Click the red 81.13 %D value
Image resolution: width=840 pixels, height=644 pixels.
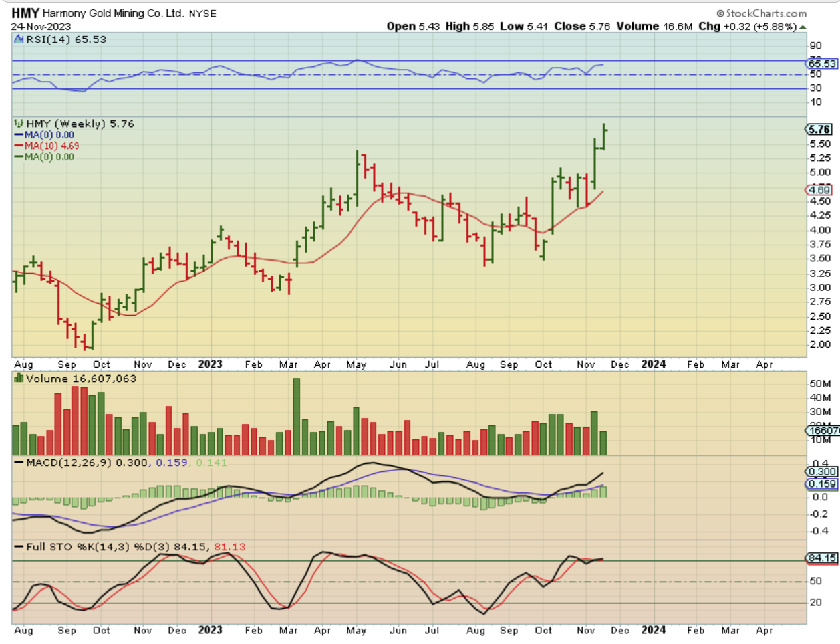point(230,547)
